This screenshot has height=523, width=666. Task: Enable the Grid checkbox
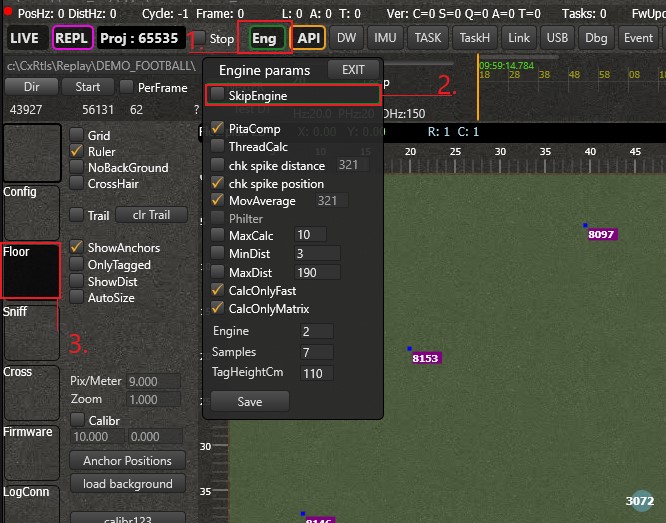76,135
